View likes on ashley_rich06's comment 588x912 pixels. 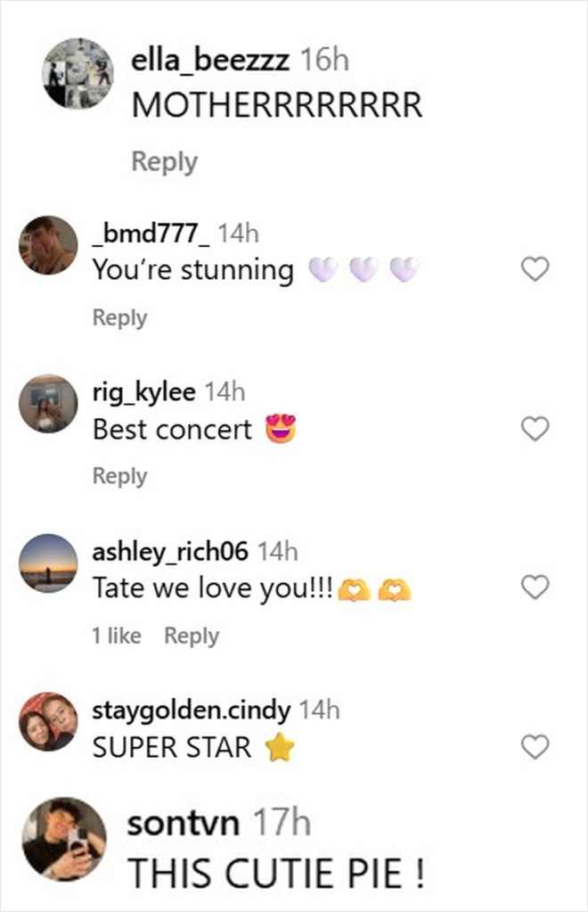(x=117, y=636)
